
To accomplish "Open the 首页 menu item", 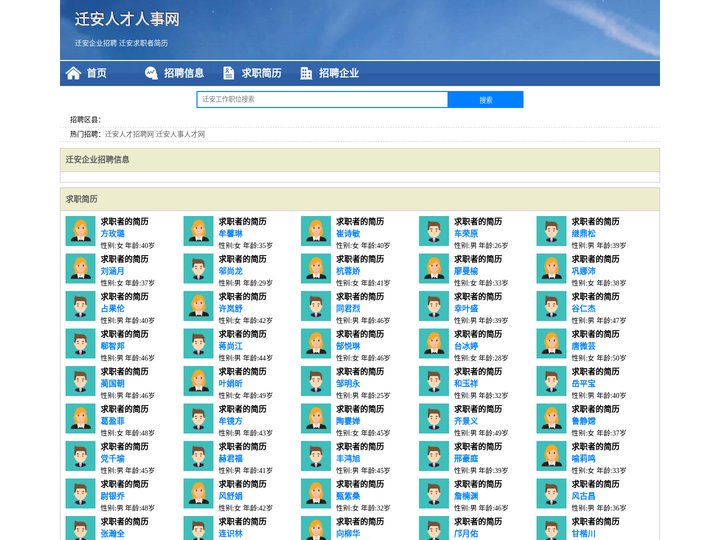I will point(96,73).
